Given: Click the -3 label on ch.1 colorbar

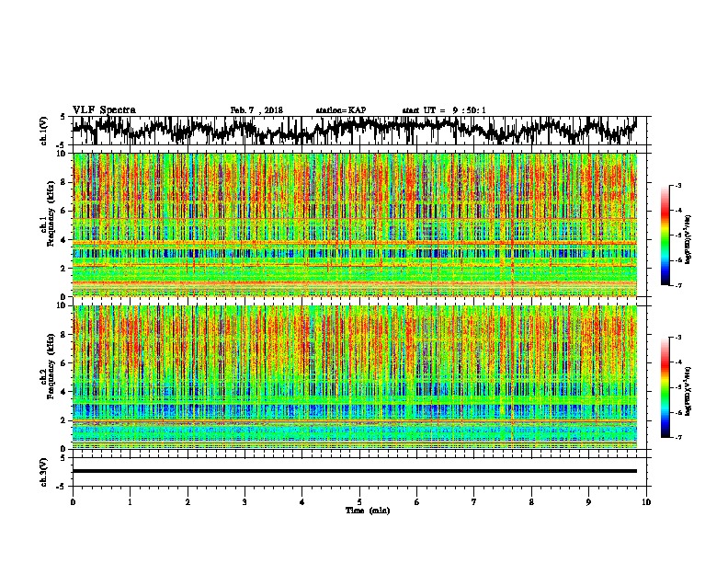Looking at the screenshot, I should (677, 186).
